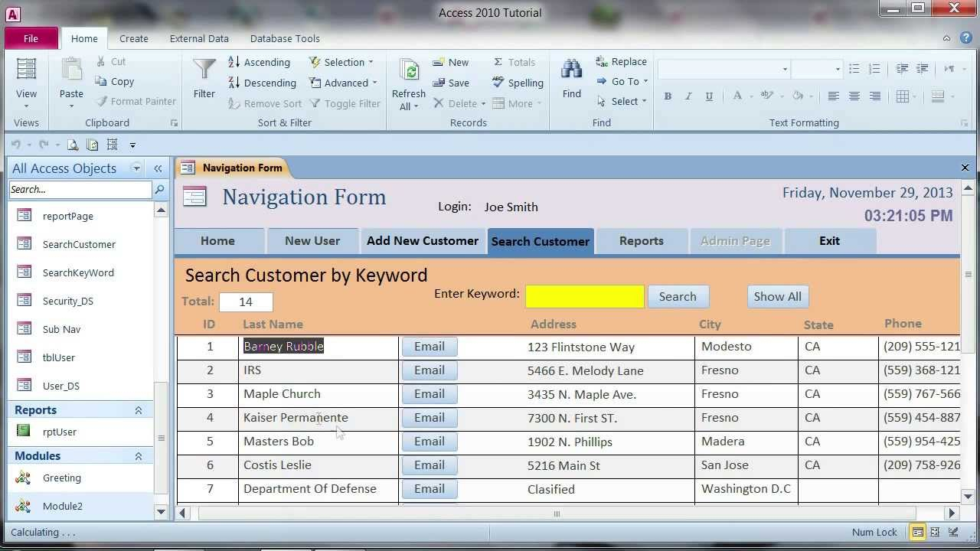This screenshot has width=980, height=551.
Task: Enable Toggle Filter
Action: 345,103
